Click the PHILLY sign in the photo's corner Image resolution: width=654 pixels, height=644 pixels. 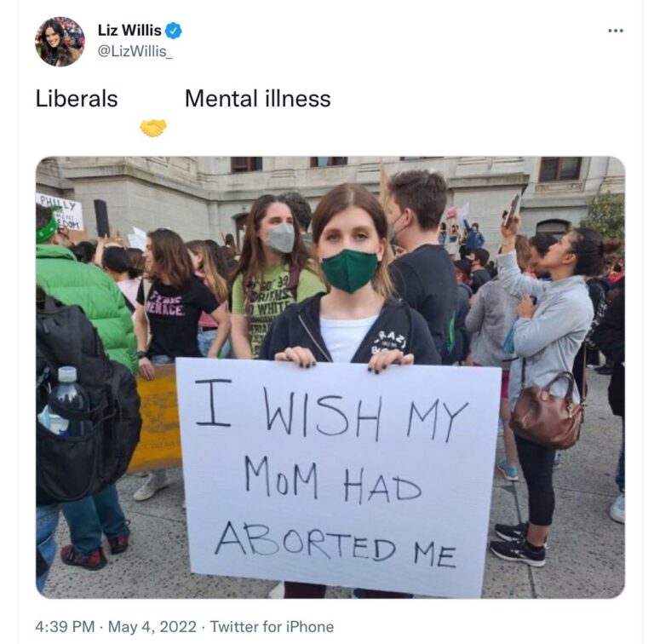[x=60, y=211]
